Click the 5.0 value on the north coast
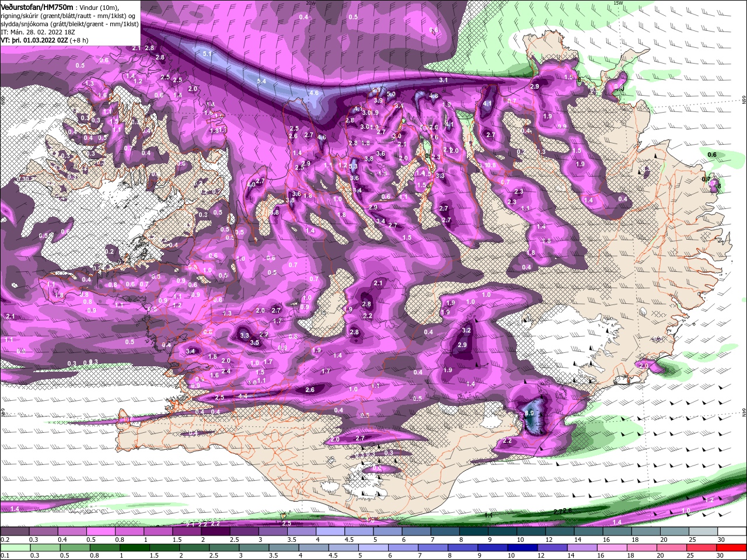 coord(391,94)
